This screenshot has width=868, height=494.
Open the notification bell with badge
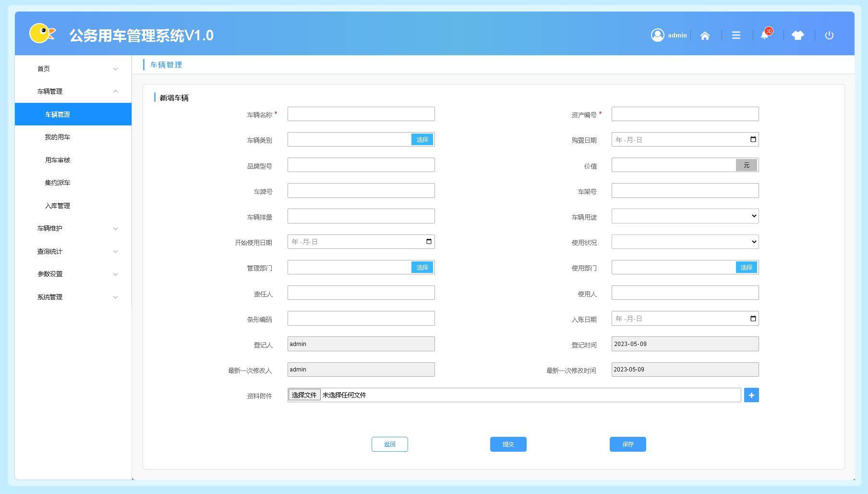[765, 35]
